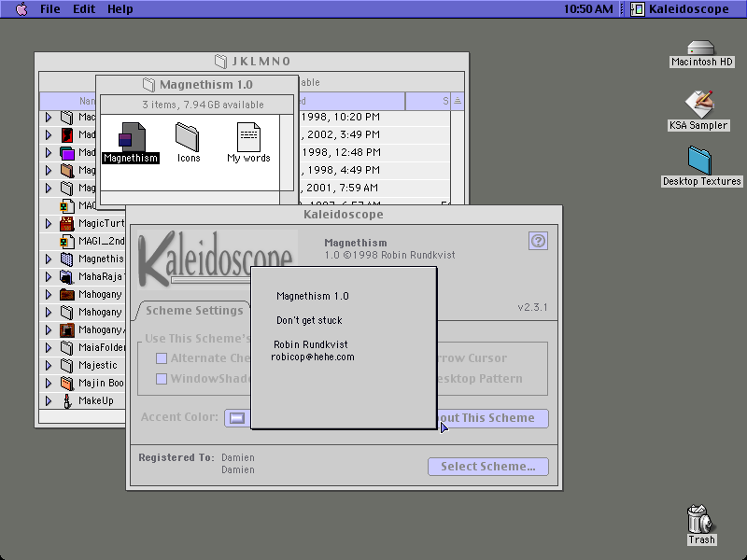This screenshot has height=560, width=747.
Task: Toggle the WindowShade checkbox
Action: click(x=162, y=379)
